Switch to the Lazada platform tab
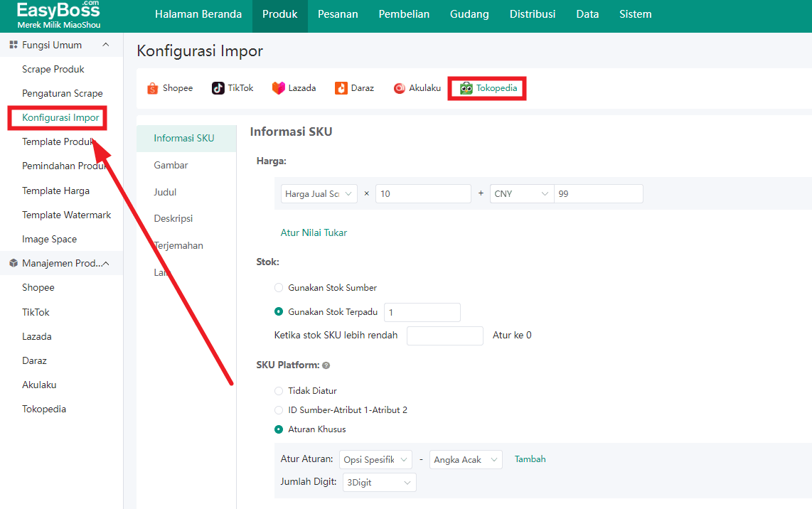This screenshot has width=812, height=509. (x=294, y=88)
